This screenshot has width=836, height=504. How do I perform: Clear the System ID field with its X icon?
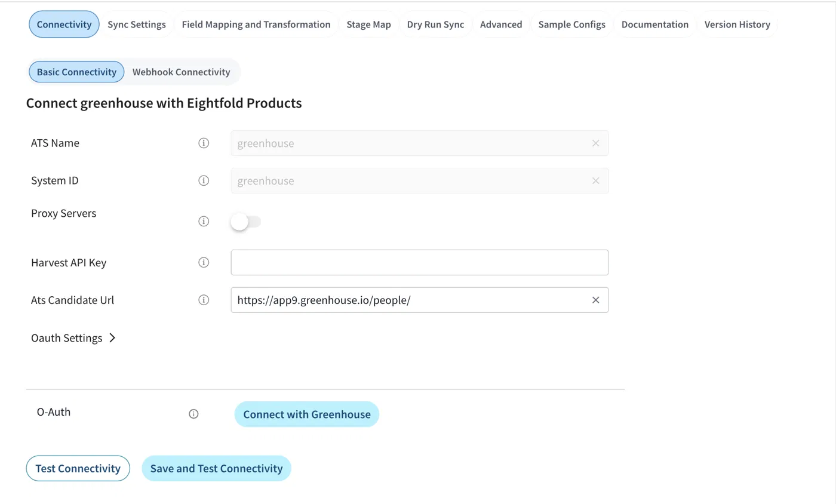(x=595, y=180)
